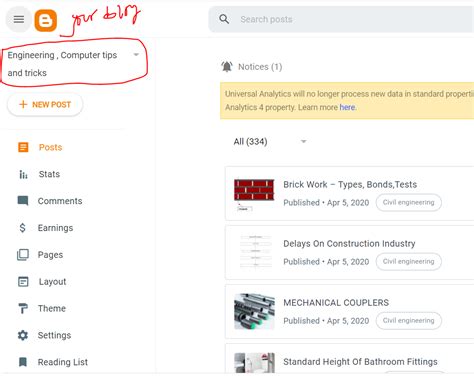This screenshot has width=474, height=376.
Task: Click the Earnings dollar icon
Action: [22, 228]
